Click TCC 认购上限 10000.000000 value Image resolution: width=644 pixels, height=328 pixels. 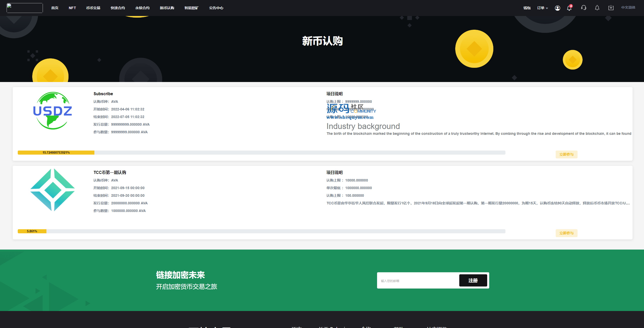click(x=357, y=180)
